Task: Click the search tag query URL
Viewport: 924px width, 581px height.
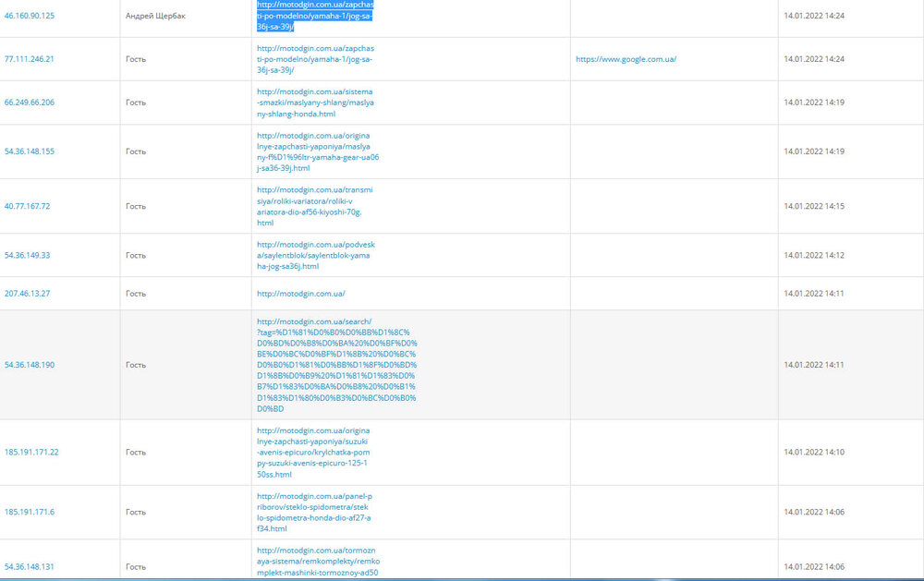Action: (x=336, y=365)
